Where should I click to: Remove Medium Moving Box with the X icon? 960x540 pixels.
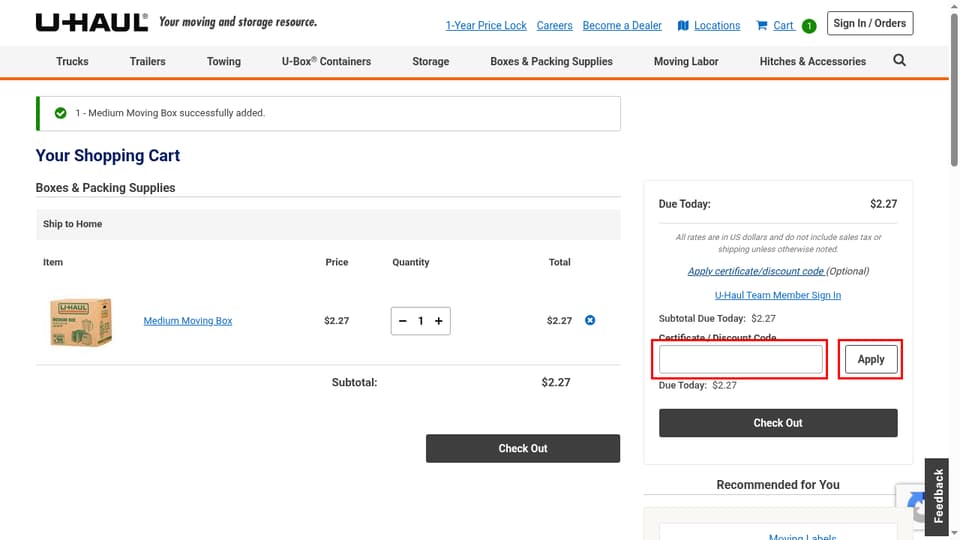click(590, 320)
